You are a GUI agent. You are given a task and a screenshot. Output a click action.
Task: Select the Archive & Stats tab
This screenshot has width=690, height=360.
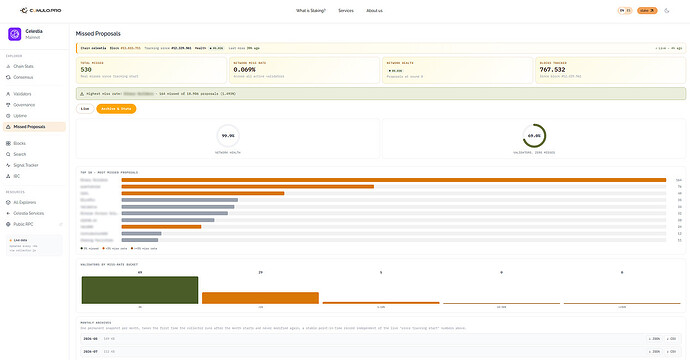click(116, 109)
